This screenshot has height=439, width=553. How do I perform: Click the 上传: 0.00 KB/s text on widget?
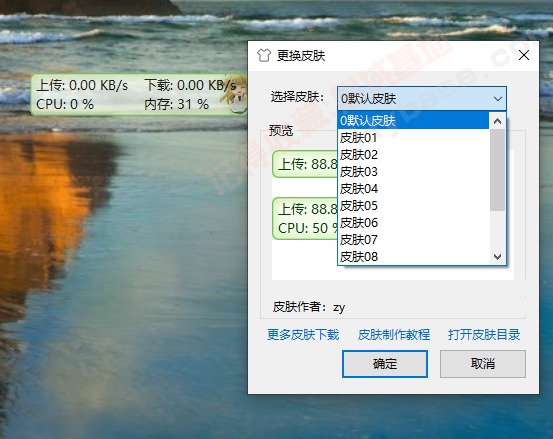[82, 85]
